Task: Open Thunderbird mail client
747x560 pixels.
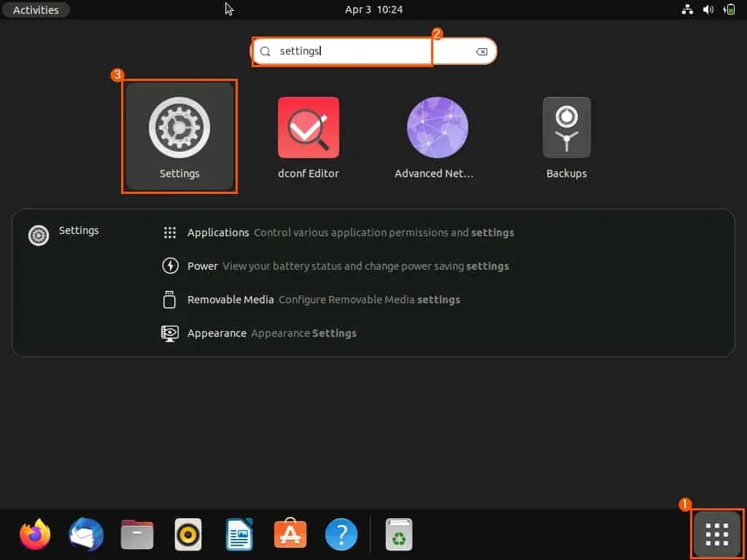Action: coord(85,534)
